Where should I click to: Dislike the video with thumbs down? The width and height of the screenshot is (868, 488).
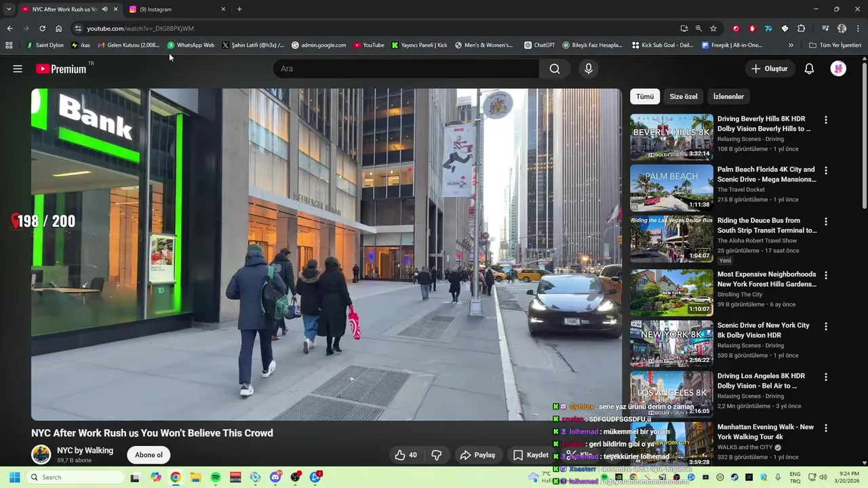pos(437,455)
